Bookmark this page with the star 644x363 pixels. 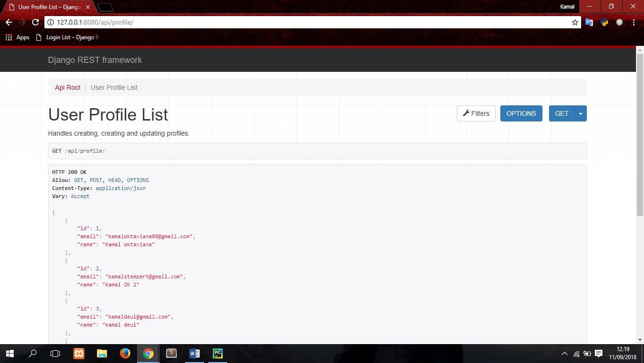pos(575,22)
